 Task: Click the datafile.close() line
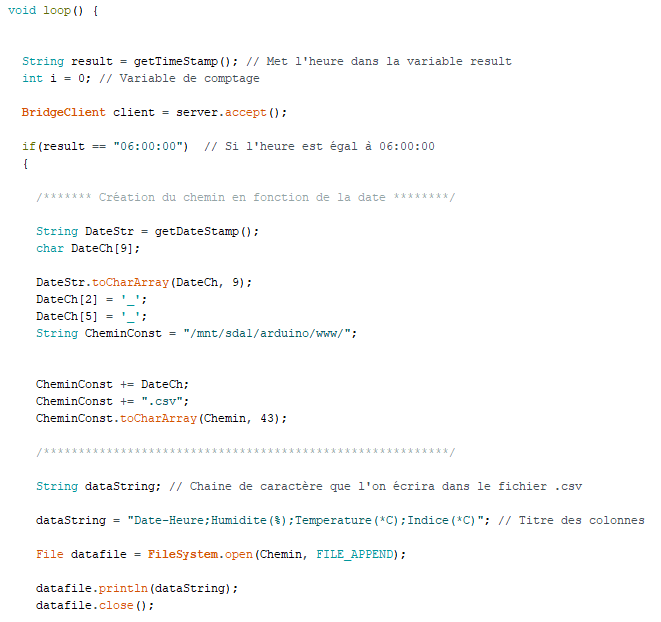pos(95,605)
